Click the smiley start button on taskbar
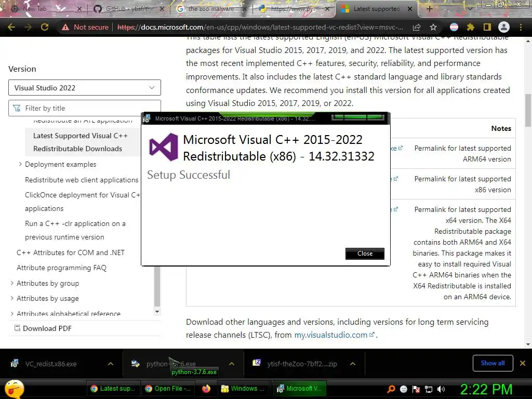This screenshot has height=399, width=532. [x=14, y=389]
